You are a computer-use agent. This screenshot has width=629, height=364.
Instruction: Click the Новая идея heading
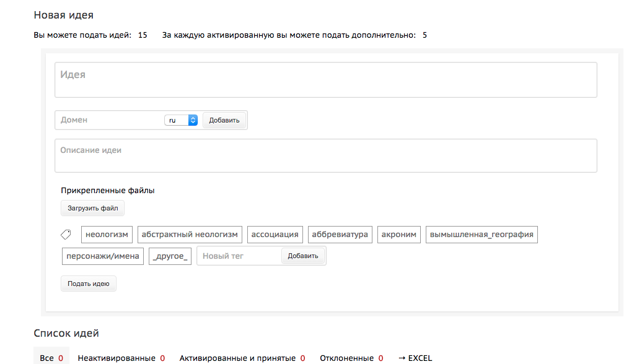click(x=63, y=15)
